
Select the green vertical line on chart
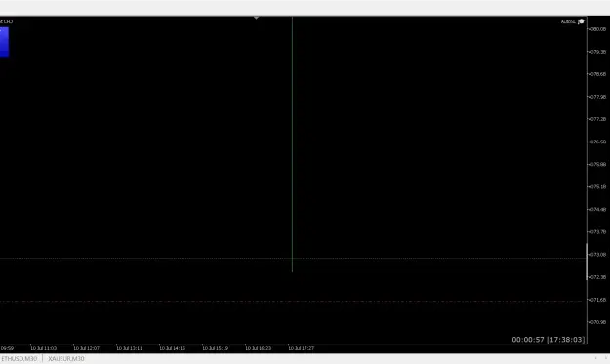pyautogui.click(x=292, y=143)
